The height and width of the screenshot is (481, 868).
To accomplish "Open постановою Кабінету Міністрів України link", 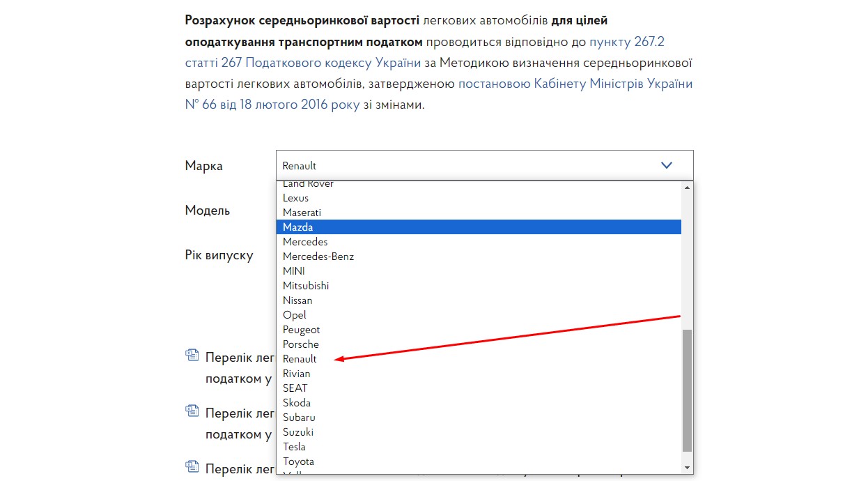I will click(x=575, y=84).
